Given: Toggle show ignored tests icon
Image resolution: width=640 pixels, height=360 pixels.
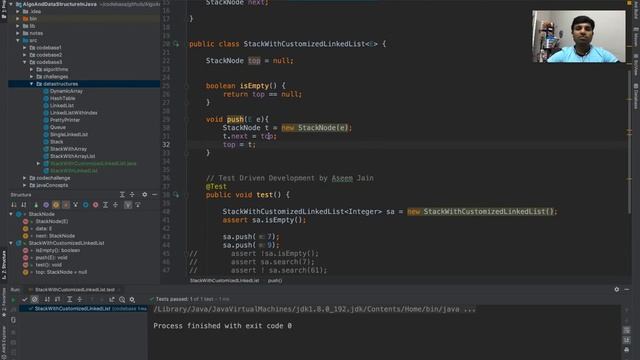Looking at the screenshot, I should point(35,300).
